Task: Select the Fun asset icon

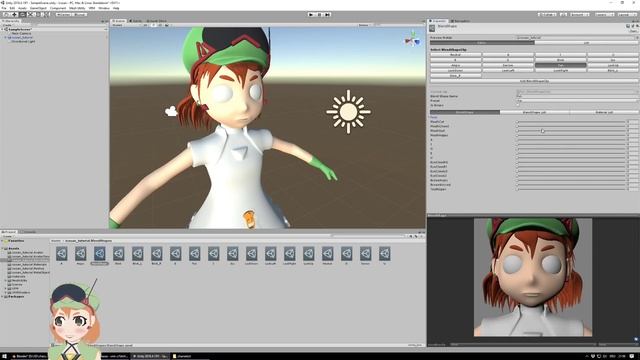Action: click(194, 256)
